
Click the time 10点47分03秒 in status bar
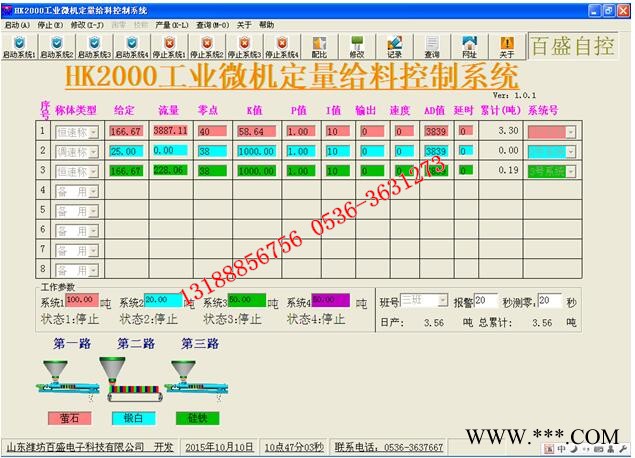(294, 447)
